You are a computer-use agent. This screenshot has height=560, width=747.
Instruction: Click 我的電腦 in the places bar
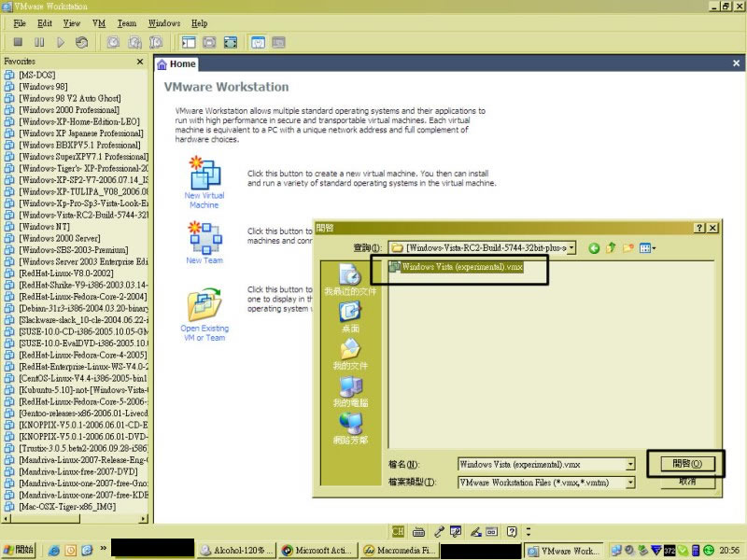point(350,391)
